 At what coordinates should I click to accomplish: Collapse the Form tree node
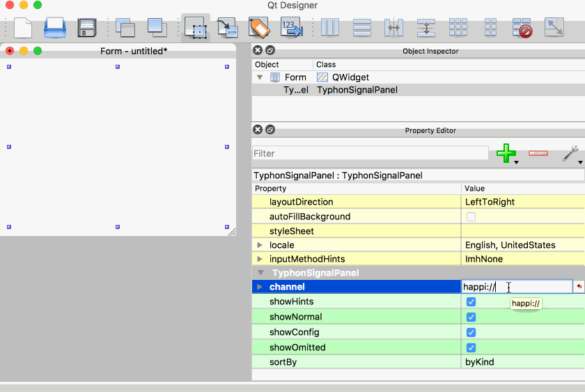click(x=260, y=77)
